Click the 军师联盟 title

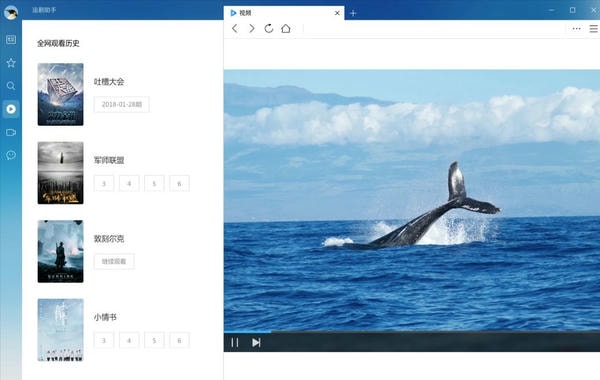click(109, 160)
